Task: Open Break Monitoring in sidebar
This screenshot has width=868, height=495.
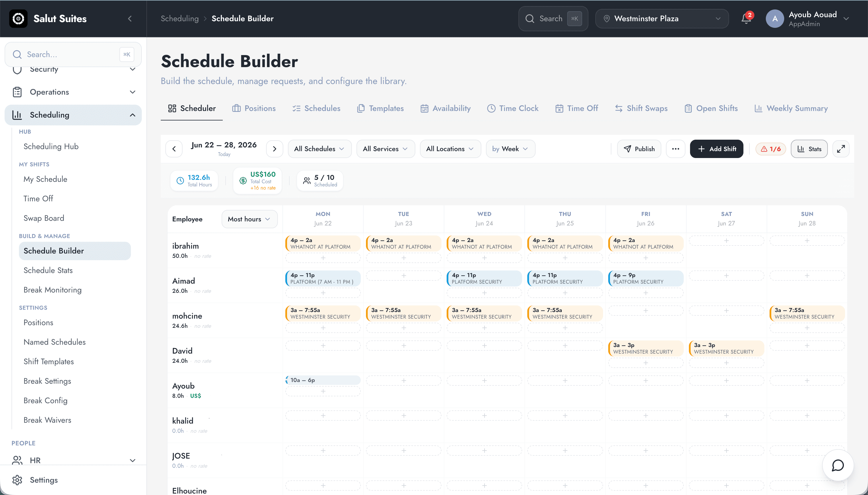Action: click(53, 290)
